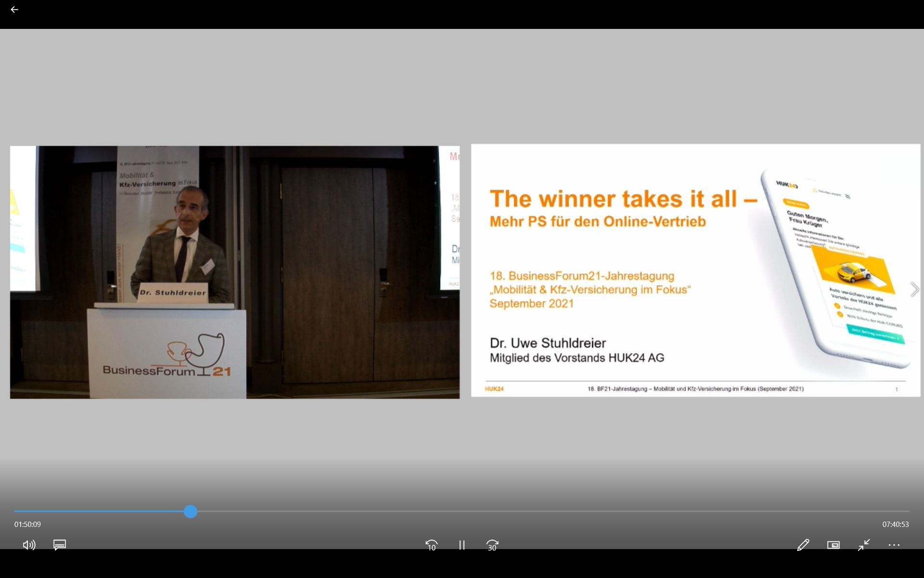Seek to the unplayed middle of timeline

click(549, 512)
